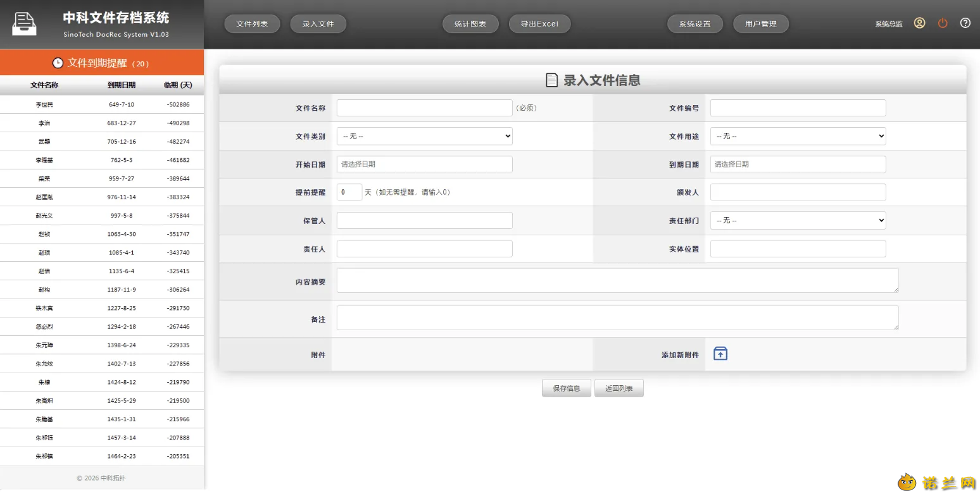Screen dimensions: 980x494
Task: Click the 返回列表 button
Action: coord(619,388)
